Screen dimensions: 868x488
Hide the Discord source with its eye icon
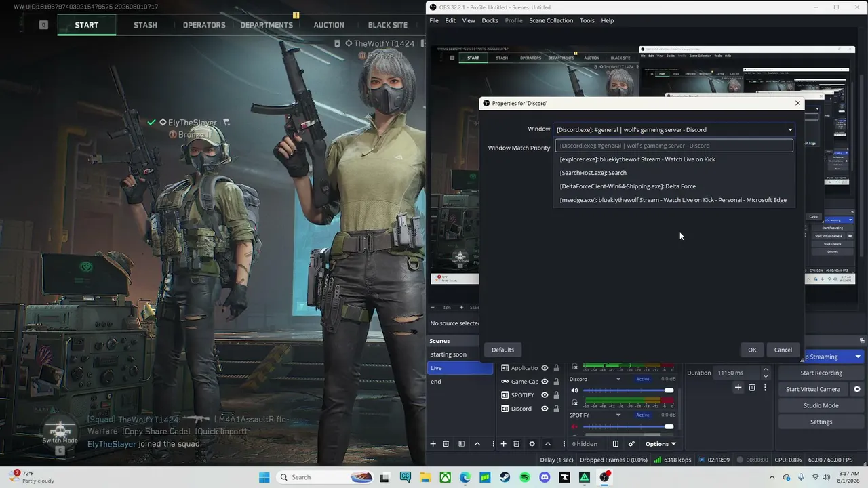coord(545,409)
